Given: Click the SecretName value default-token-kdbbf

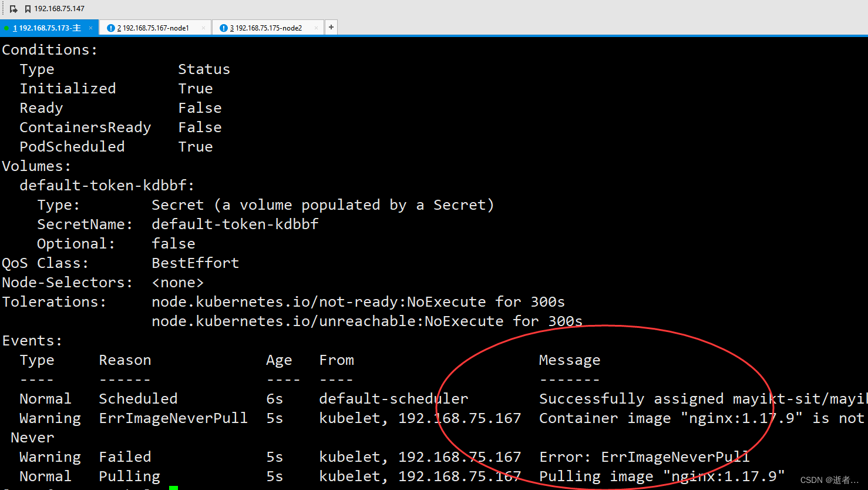Looking at the screenshot, I should click(235, 224).
